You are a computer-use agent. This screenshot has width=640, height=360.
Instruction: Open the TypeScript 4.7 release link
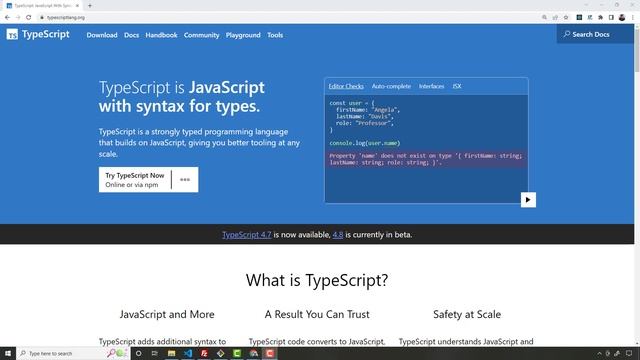[x=247, y=235]
